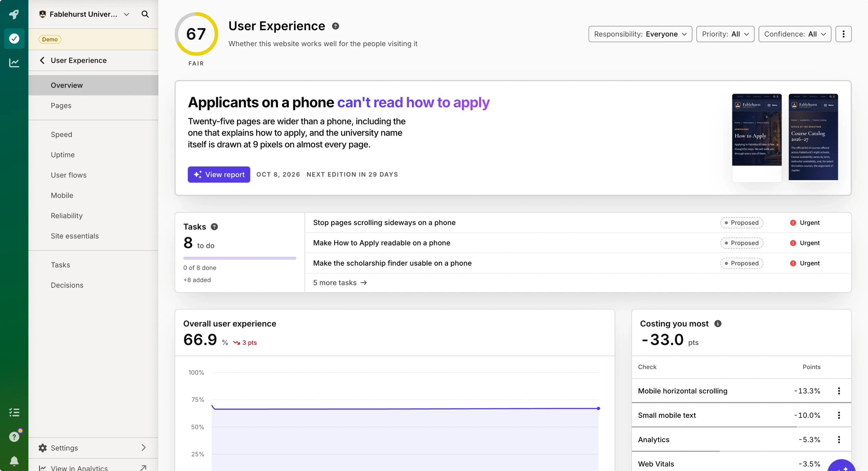Click Proposed status on How to Apply task
Screen dimensions: 868x471
coord(741,243)
